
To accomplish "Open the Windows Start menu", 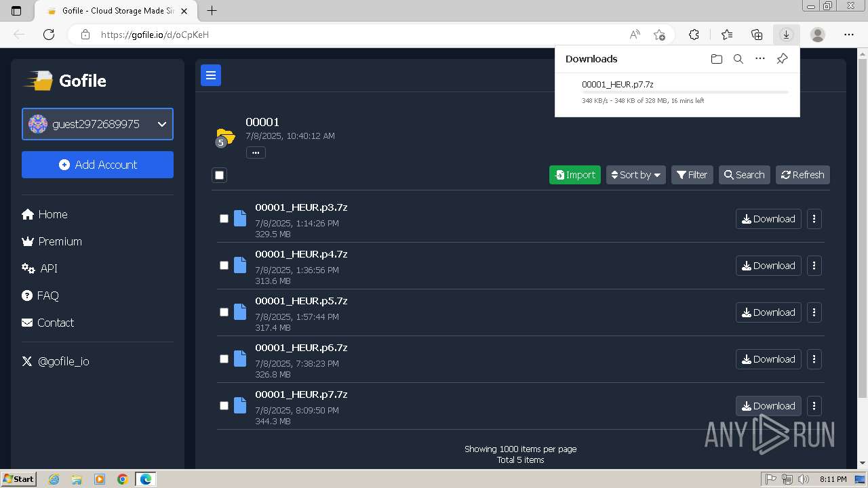I will (x=18, y=479).
